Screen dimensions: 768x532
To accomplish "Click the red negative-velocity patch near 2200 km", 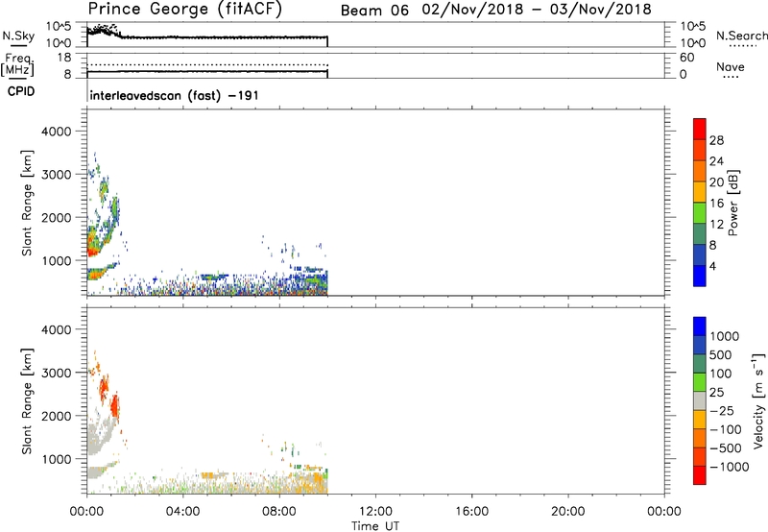I will click(x=114, y=405).
